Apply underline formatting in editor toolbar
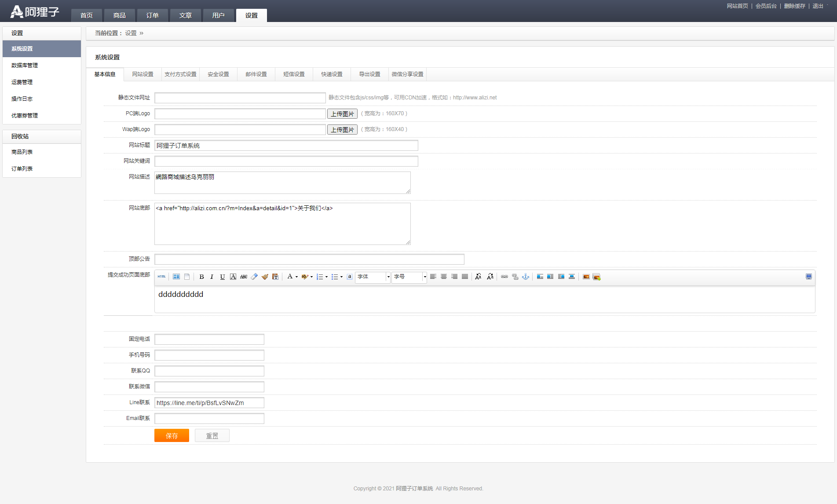 (223, 277)
